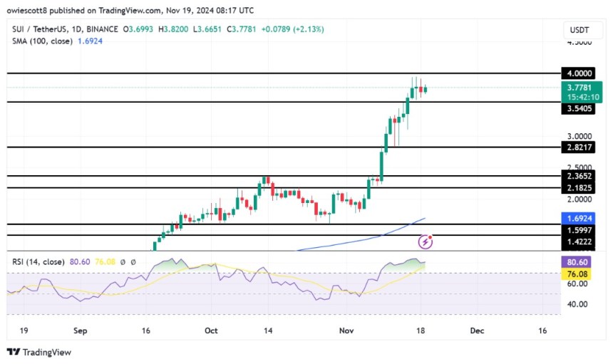Screen dimensions: 613x364
Task: Click the Dec date on the time axis
Action: (x=476, y=331)
